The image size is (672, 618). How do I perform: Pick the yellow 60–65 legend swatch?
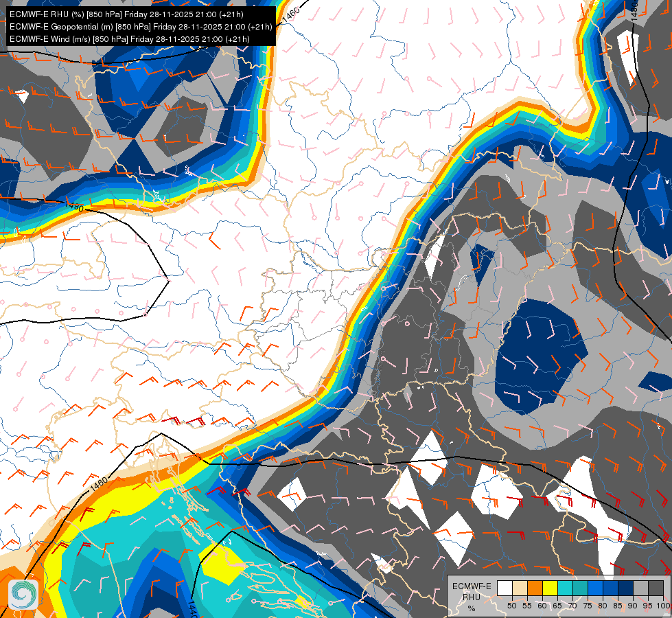[x=551, y=588]
